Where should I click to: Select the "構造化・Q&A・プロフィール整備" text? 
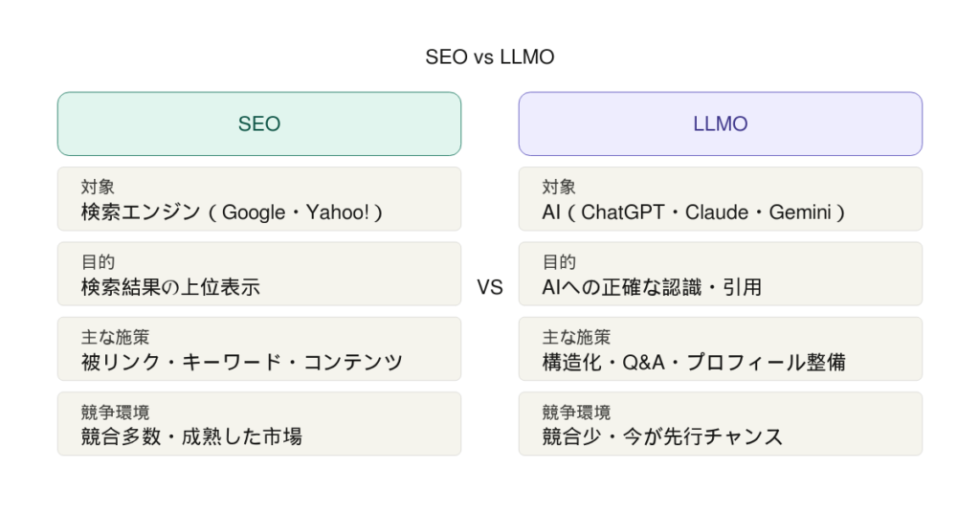693,362
